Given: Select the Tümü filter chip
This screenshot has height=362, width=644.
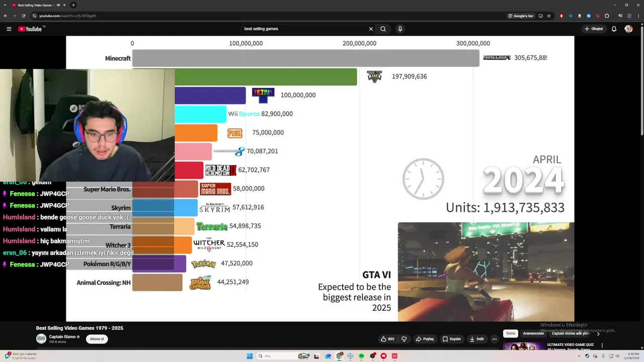Looking at the screenshot, I should (x=511, y=333).
